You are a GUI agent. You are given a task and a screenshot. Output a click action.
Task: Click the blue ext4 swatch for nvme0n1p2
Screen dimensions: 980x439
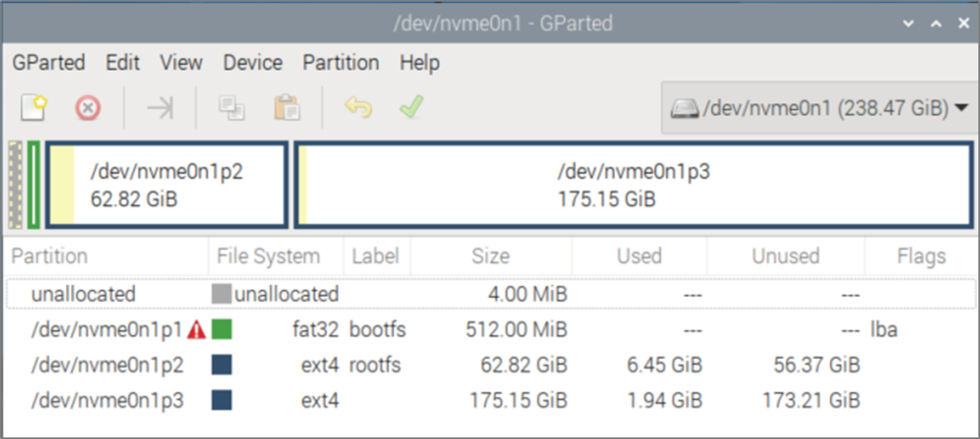222,365
